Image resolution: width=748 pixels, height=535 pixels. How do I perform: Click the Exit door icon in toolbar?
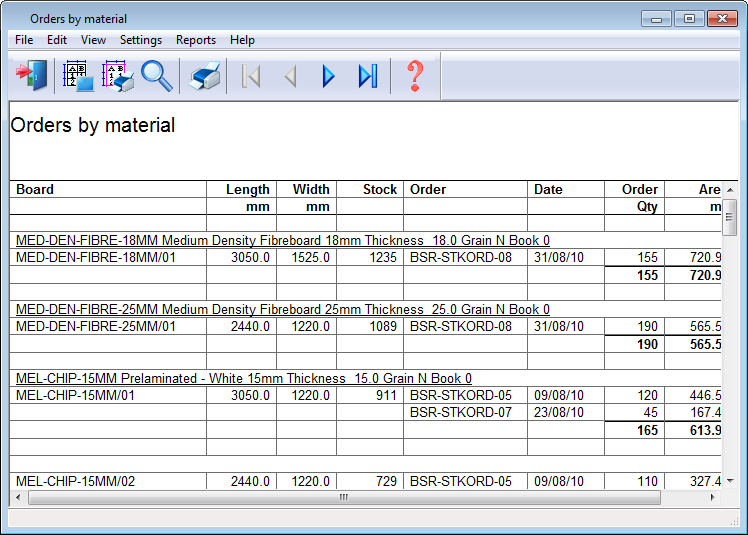[32, 76]
